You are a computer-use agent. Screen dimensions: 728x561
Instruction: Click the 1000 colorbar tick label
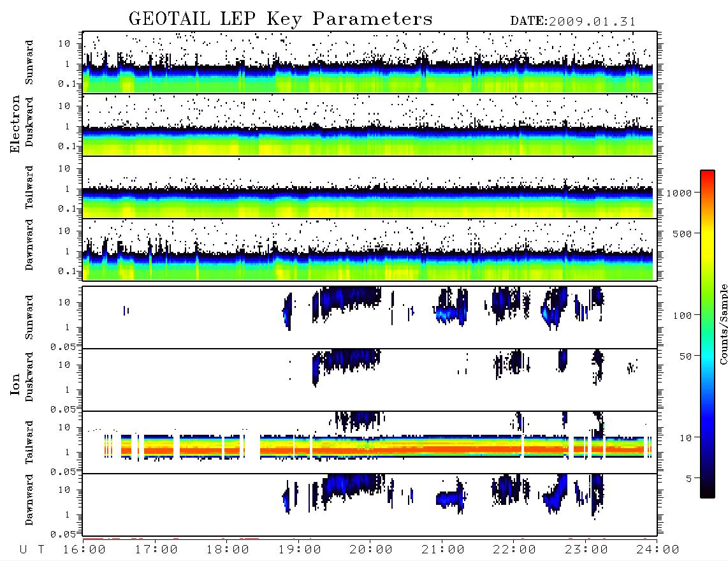click(679, 193)
